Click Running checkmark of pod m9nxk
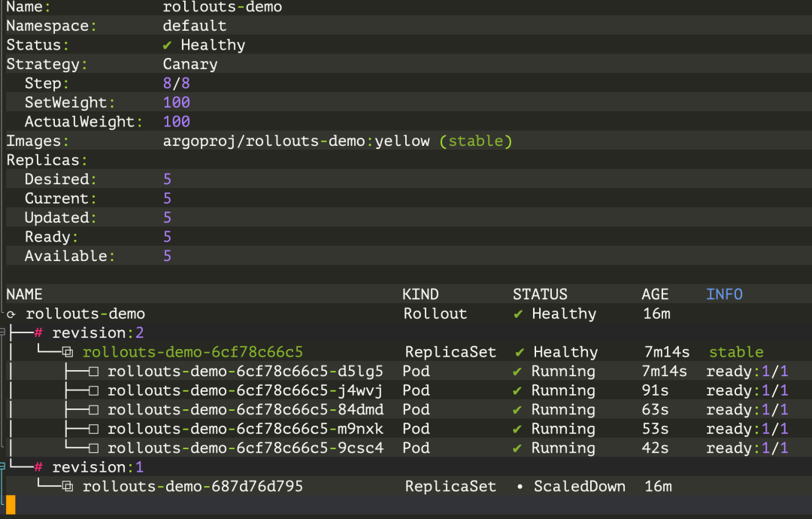This screenshot has width=812, height=519. click(x=517, y=429)
